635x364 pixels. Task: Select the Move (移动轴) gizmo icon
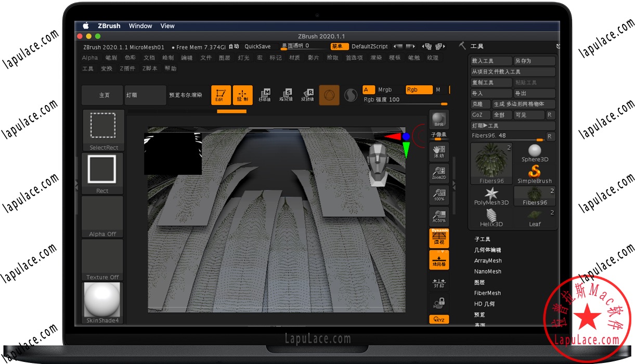tap(264, 95)
